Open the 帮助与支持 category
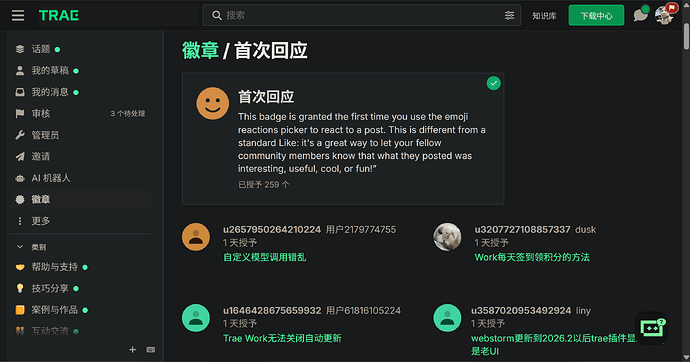Image resolution: width=690 pixels, height=362 pixels. [x=55, y=267]
